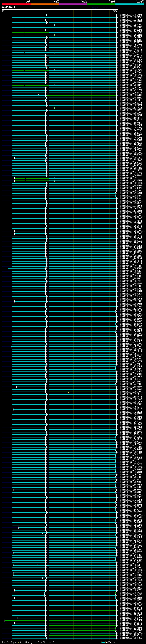Select the UniRef100_B9WCX9 label

point(131,512)
